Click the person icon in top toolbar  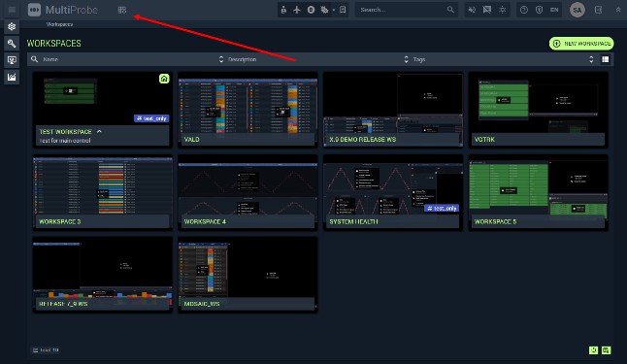point(283,10)
